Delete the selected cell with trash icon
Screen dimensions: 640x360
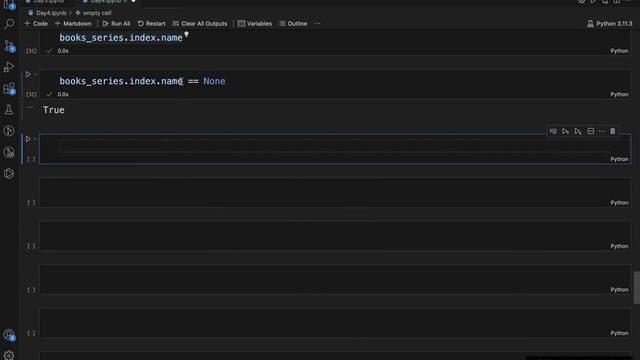pyautogui.click(x=613, y=131)
